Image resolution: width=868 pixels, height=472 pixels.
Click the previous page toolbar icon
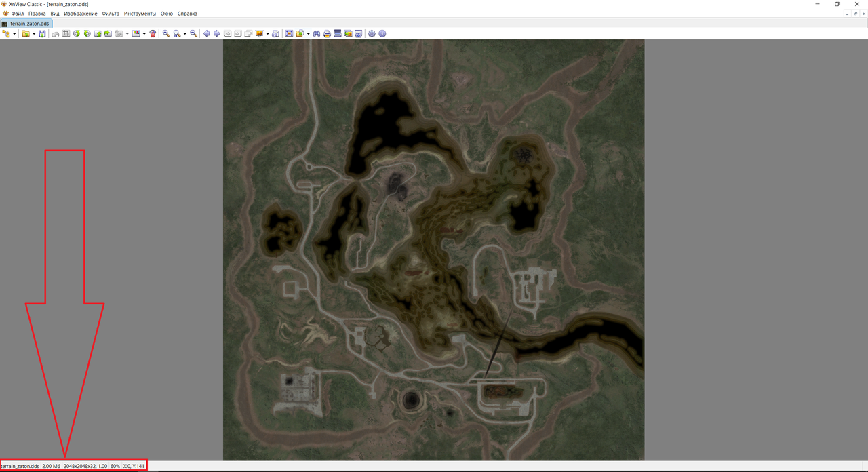coord(228,33)
